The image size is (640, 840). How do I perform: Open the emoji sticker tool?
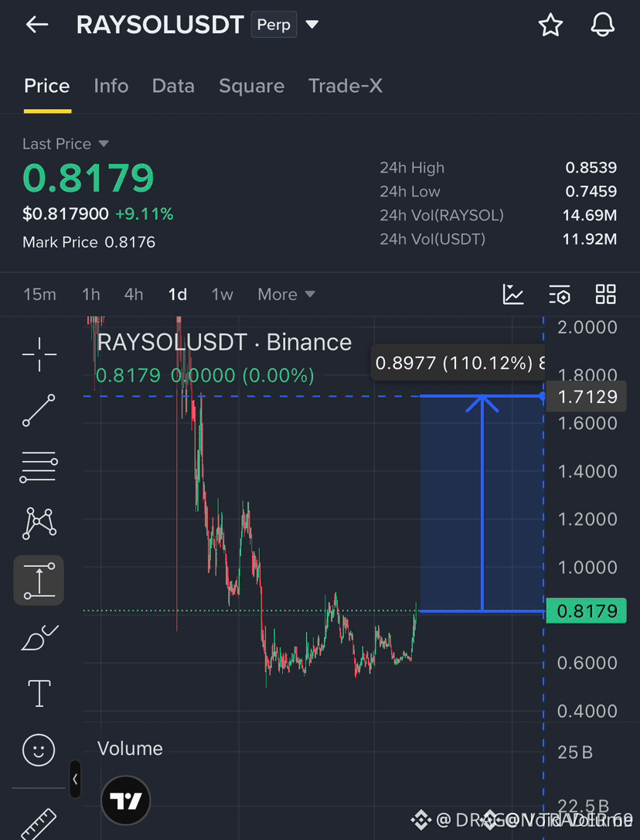39,750
